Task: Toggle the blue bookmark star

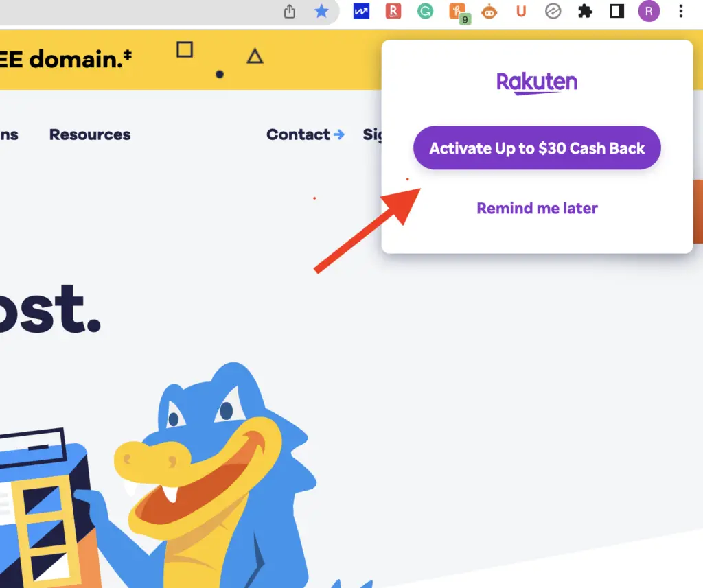Action: pyautogui.click(x=321, y=11)
